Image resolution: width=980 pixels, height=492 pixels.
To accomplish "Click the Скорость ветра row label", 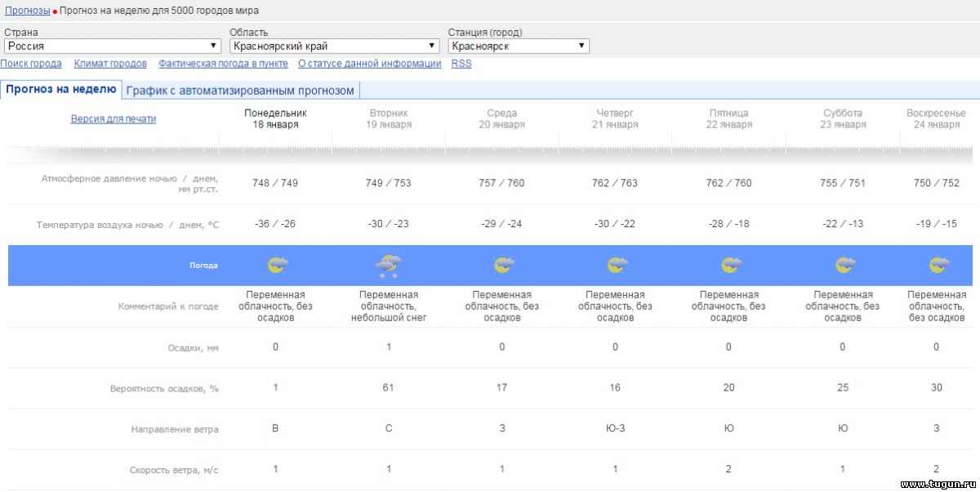I will point(174,471).
